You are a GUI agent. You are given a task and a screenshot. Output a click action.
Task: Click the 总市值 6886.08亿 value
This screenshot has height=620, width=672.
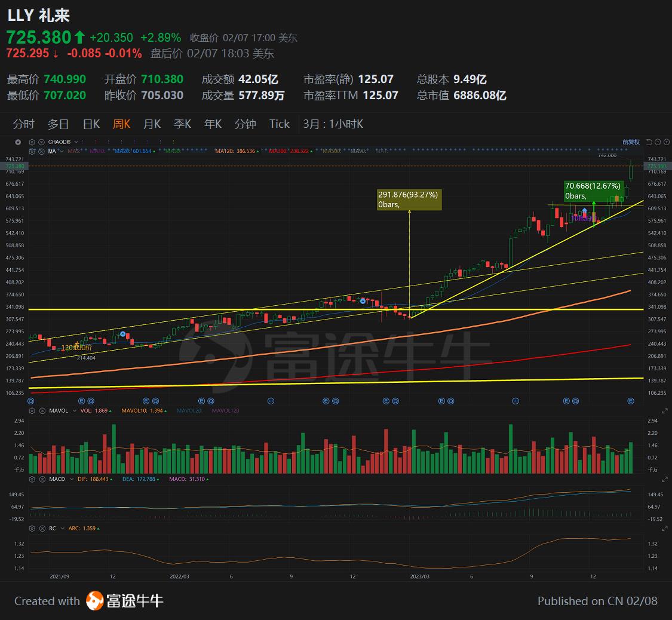(x=480, y=95)
